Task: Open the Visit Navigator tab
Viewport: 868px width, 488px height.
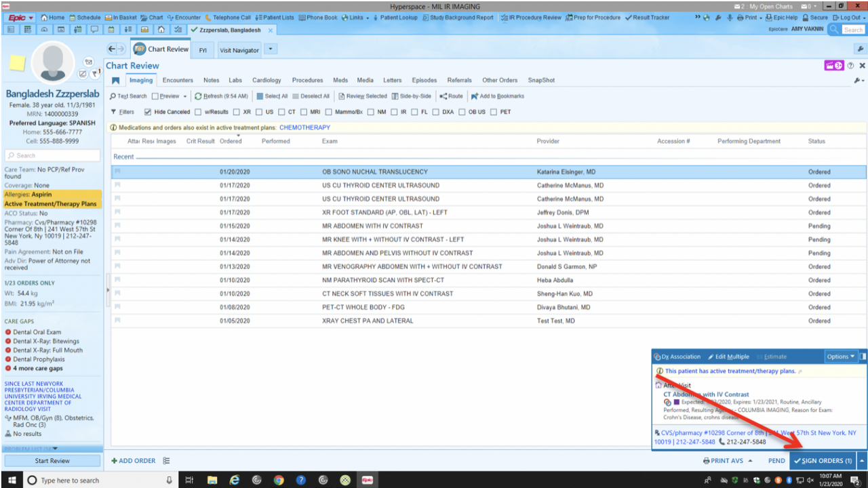Action: pyautogui.click(x=239, y=50)
